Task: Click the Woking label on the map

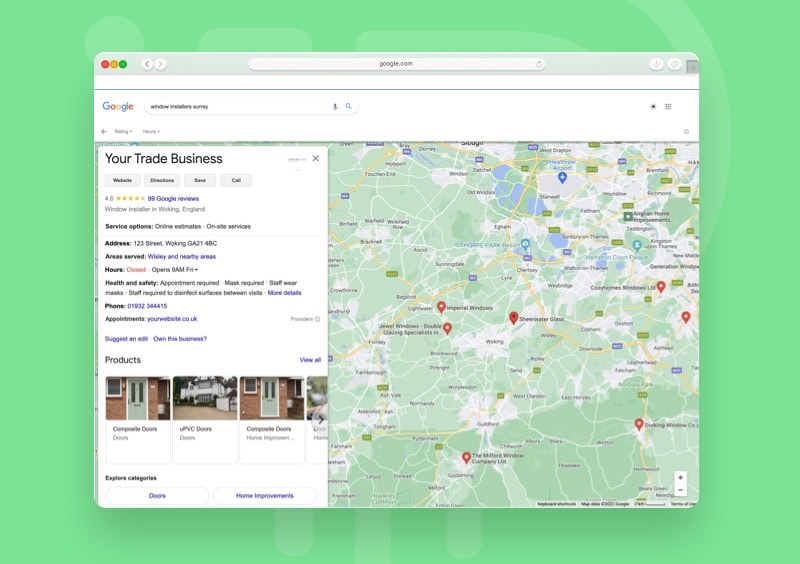Action: 494,341
